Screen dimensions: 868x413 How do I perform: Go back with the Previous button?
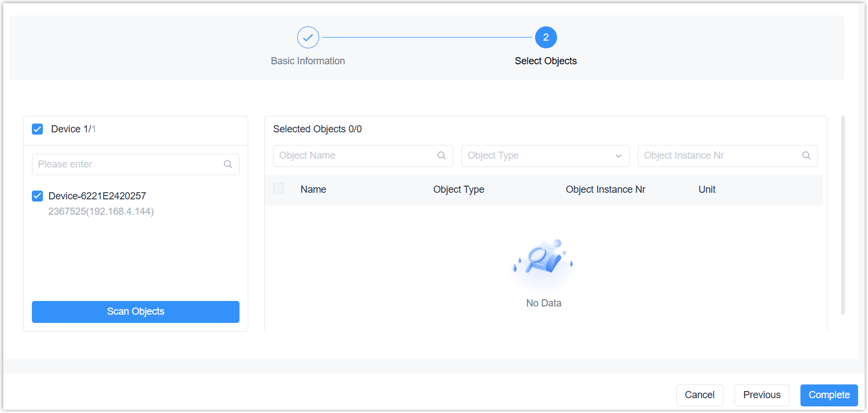761,395
